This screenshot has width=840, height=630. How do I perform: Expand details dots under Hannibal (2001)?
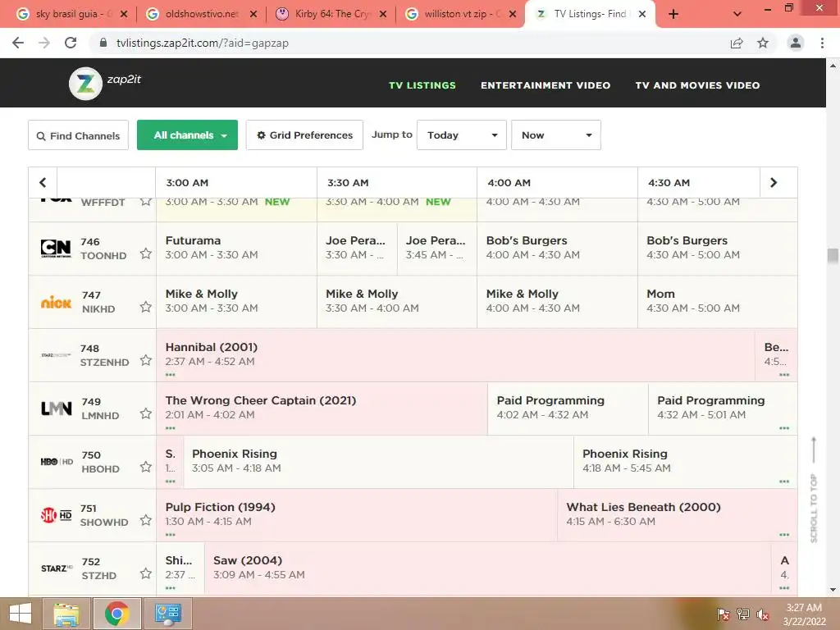click(171, 374)
